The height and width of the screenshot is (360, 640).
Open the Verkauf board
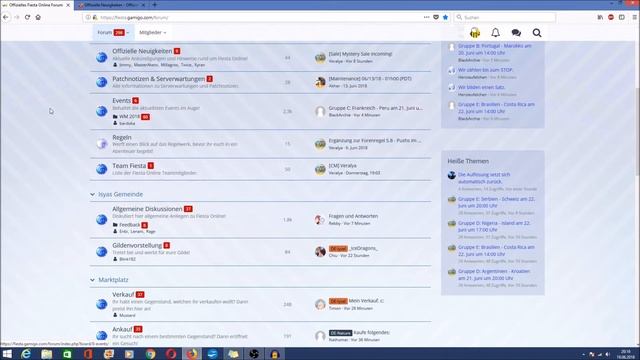coord(123,294)
